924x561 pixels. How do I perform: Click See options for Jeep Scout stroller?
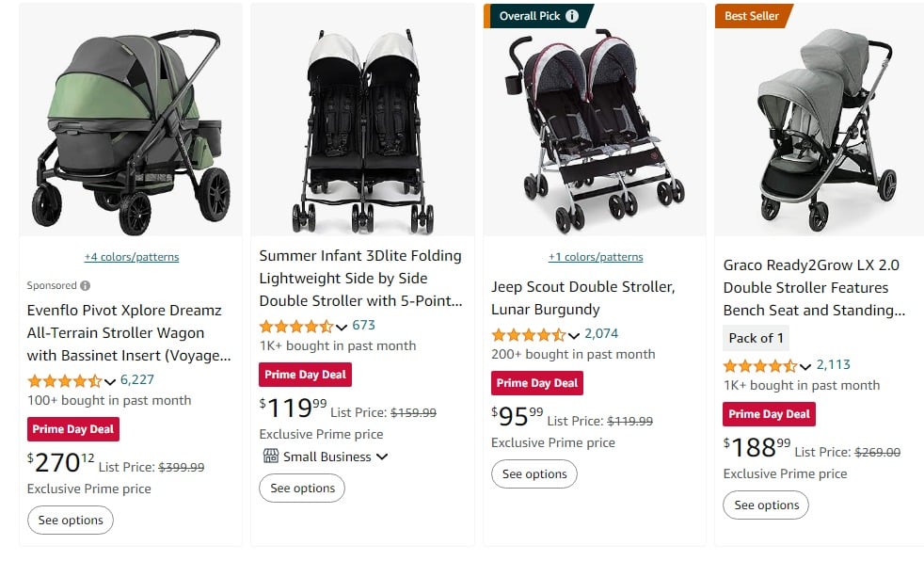click(534, 473)
